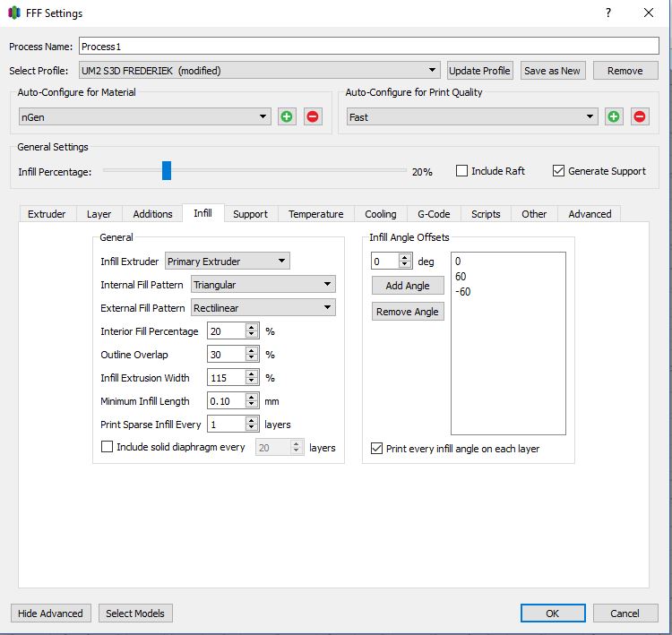Switch to the Temperature tab
This screenshot has height=635, width=672.
click(315, 214)
